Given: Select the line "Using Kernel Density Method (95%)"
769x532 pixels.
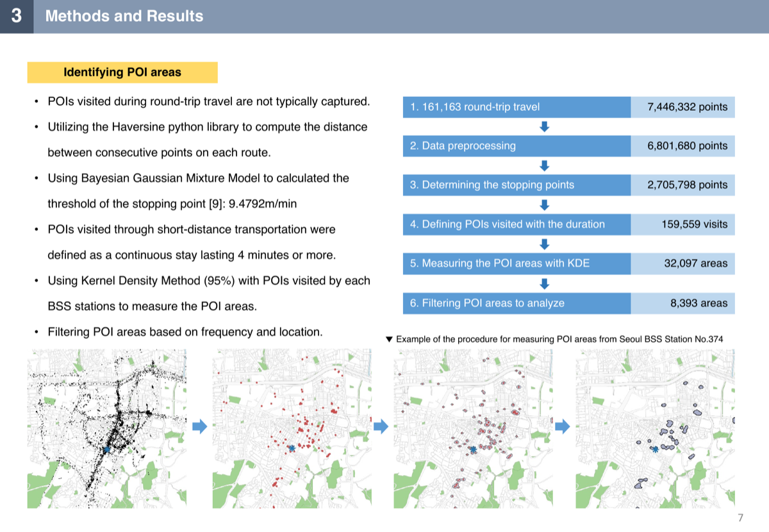Looking at the screenshot, I should click(x=209, y=281).
